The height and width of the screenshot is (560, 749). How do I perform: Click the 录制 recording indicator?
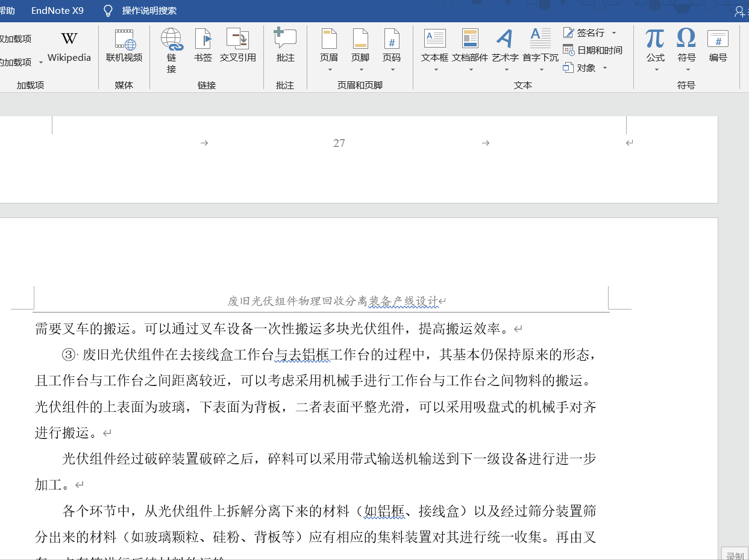[735, 553]
